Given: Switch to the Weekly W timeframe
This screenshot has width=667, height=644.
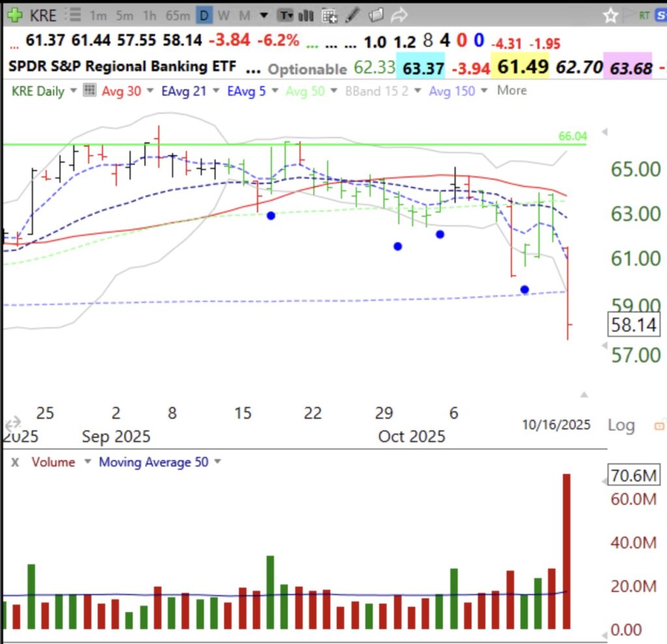Looking at the screenshot, I should tap(223, 14).
